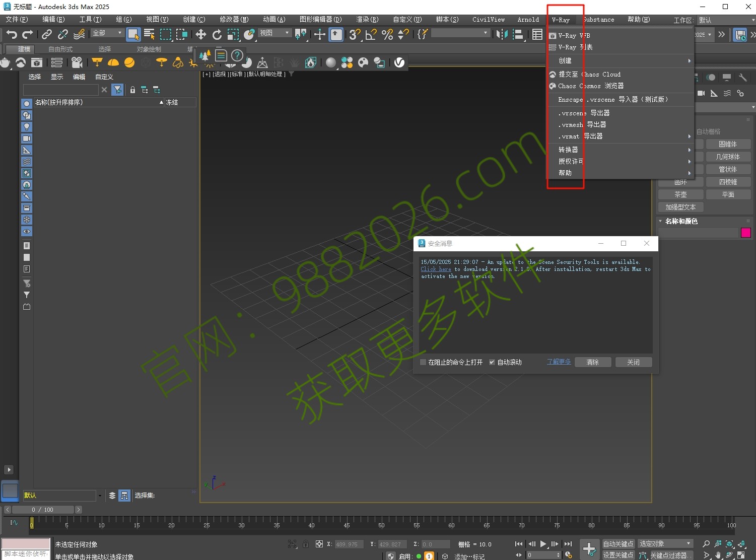Screen dimensions: 756x560
Task: Open the 视图 reference coordinate dropdown
Action: pyautogui.click(x=275, y=33)
